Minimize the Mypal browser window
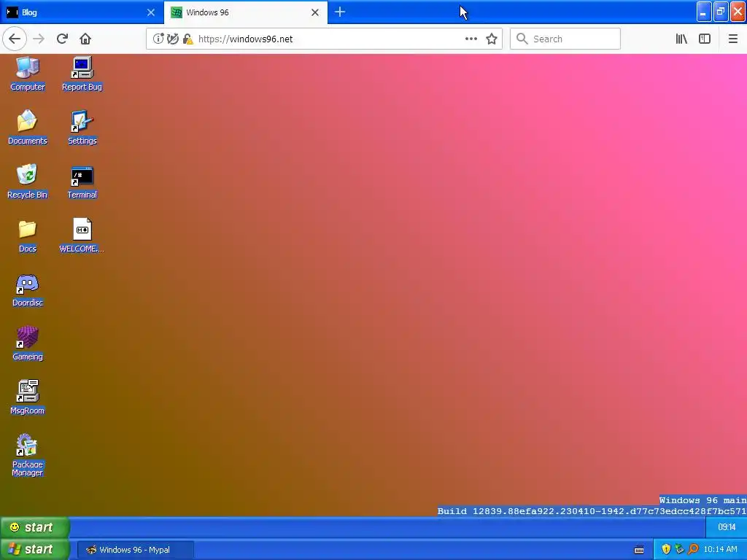This screenshot has height=560, width=747. [x=704, y=12]
